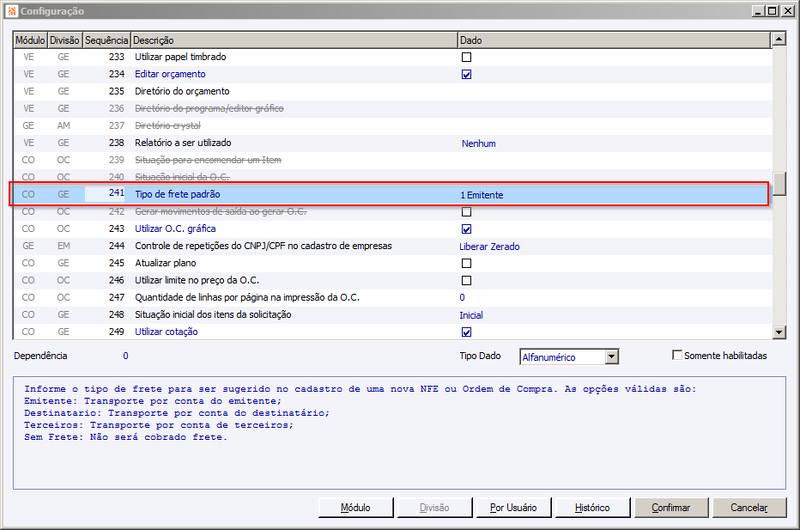Toggle checkbox for Utilizar papel timbrado

pyautogui.click(x=466, y=57)
